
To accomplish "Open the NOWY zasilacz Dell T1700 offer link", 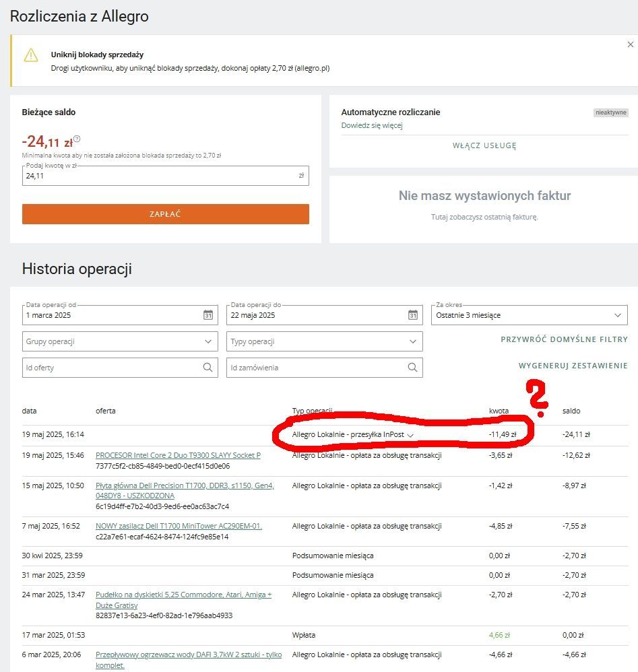I will (x=179, y=526).
